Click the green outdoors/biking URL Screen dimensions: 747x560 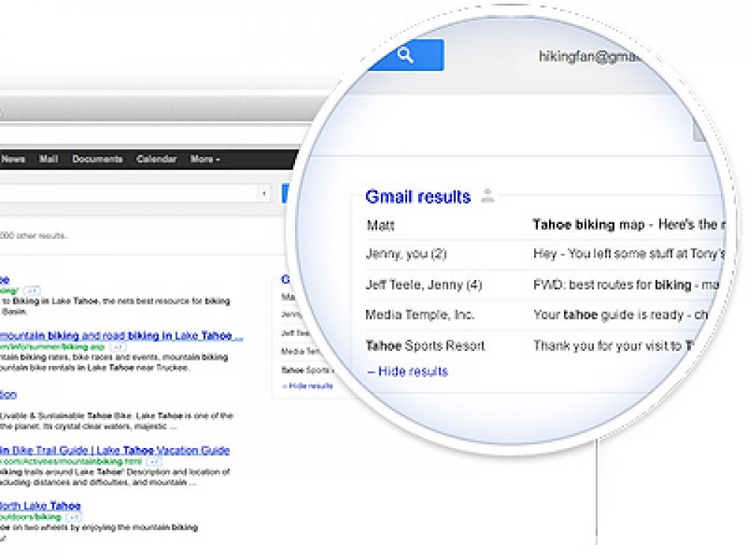[31, 517]
